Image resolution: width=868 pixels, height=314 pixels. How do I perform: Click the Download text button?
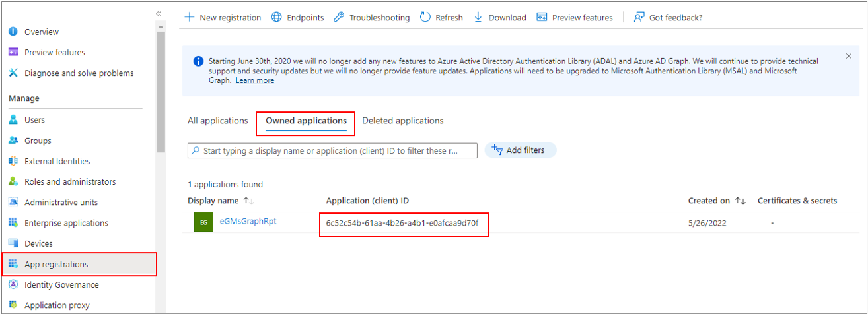(507, 18)
